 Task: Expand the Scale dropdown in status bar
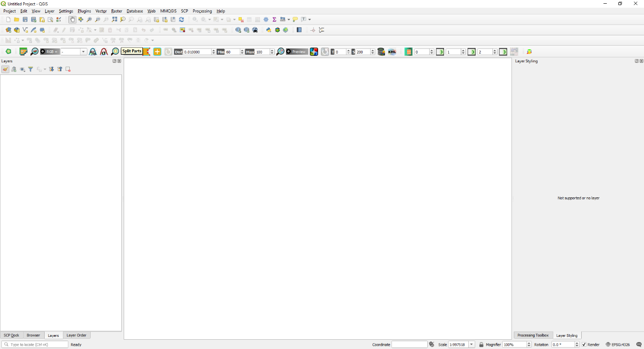point(471,345)
